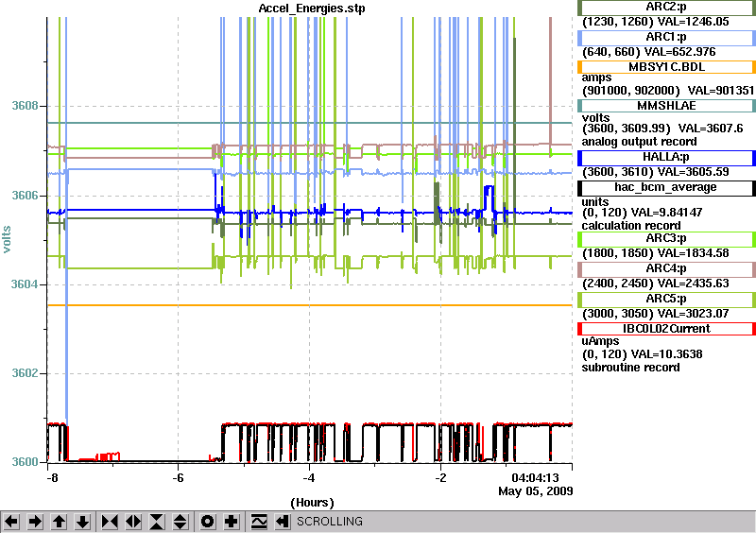Click the 'amps' units label under MBSY1C.BDL

point(596,77)
